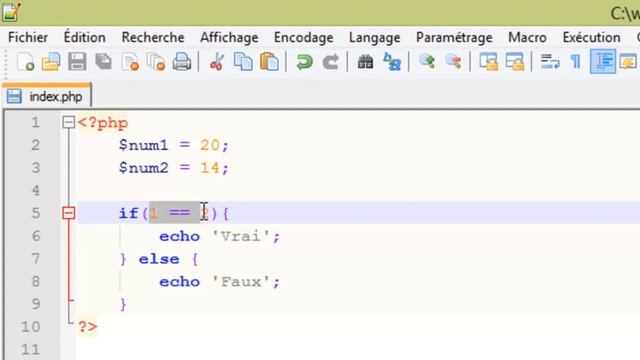
Task: Open the Paramétrage menu
Action: (454, 38)
